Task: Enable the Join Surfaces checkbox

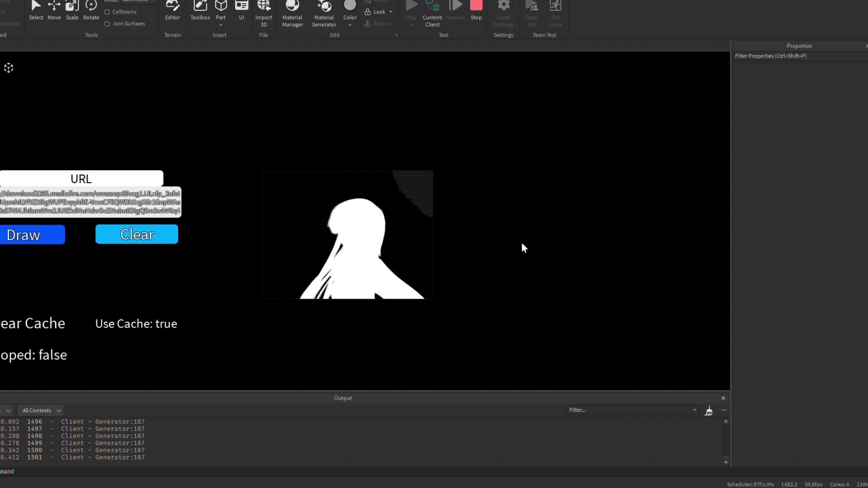Action: [x=107, y=23]
